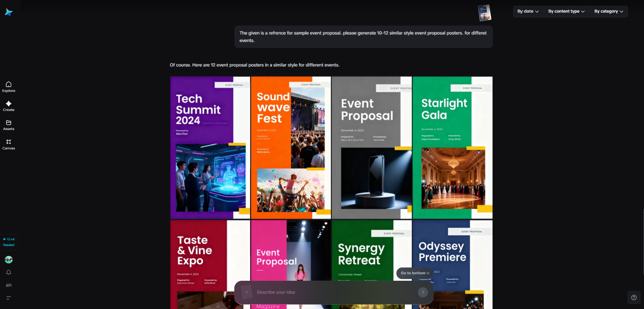Click the 12.4K Standard credits badge
This screenshot has height=309, width=644.
click(9, 242)
